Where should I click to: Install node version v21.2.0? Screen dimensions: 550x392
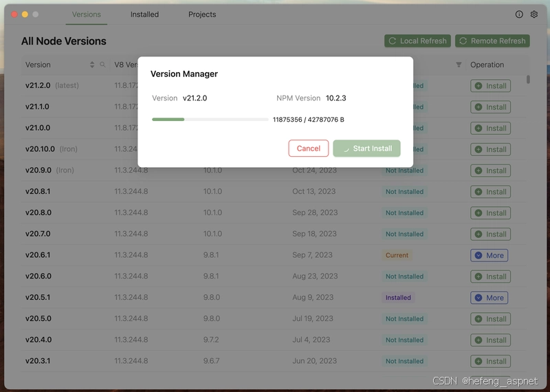coord(490,86)
